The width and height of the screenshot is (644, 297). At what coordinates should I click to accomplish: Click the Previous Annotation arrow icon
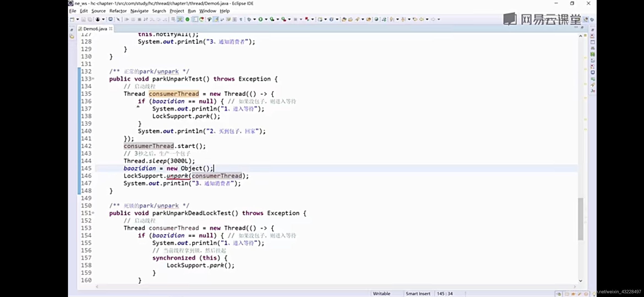point(403,19)
